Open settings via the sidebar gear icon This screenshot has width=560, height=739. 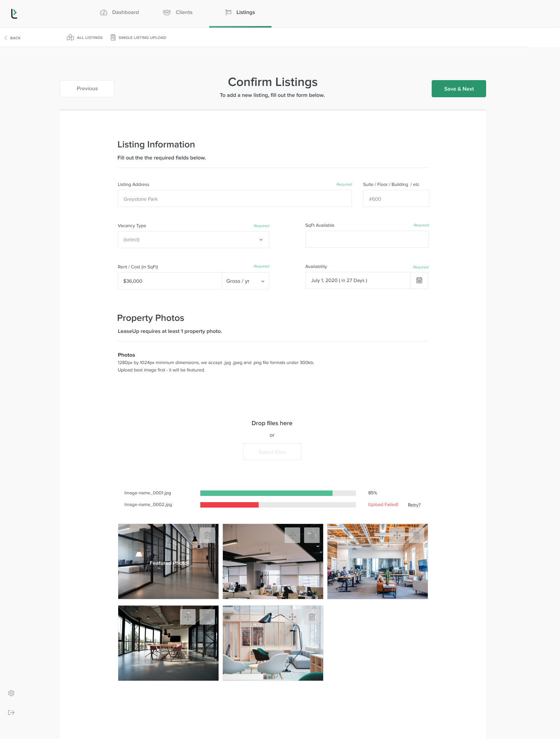coord(11,693)
